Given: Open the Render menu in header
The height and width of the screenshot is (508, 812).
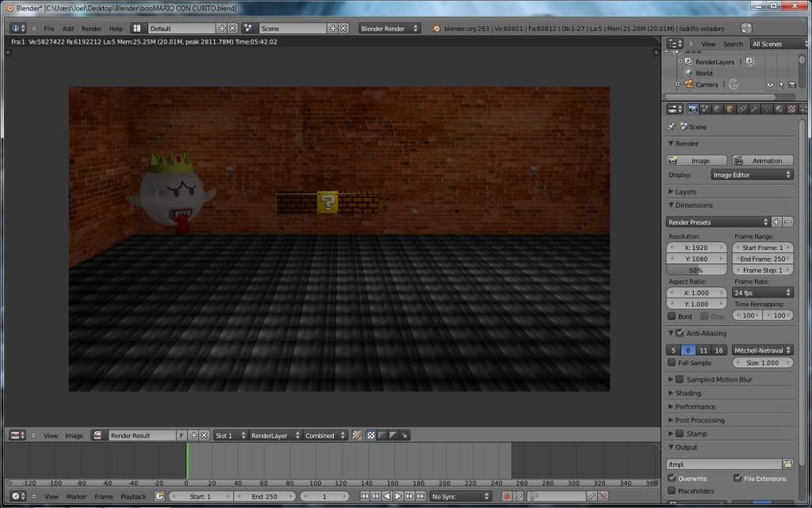Looking at the screenshot, I should (x=92, y=29).
